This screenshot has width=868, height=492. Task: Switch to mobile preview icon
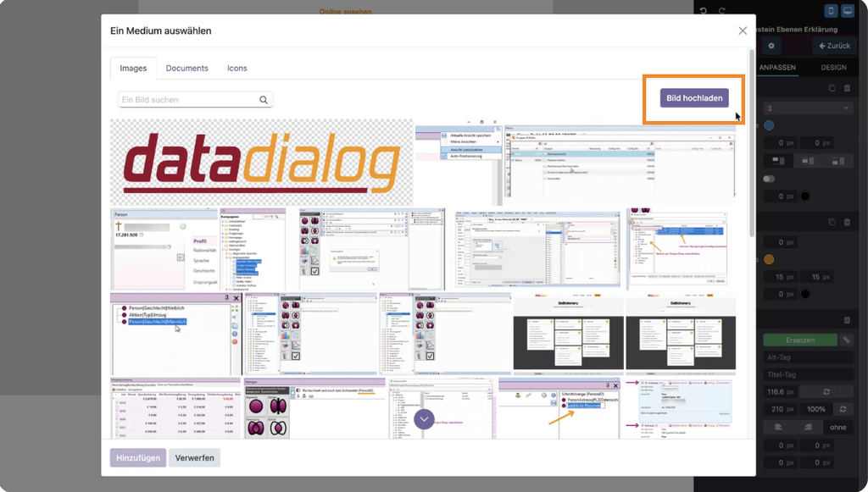(831, 11)
